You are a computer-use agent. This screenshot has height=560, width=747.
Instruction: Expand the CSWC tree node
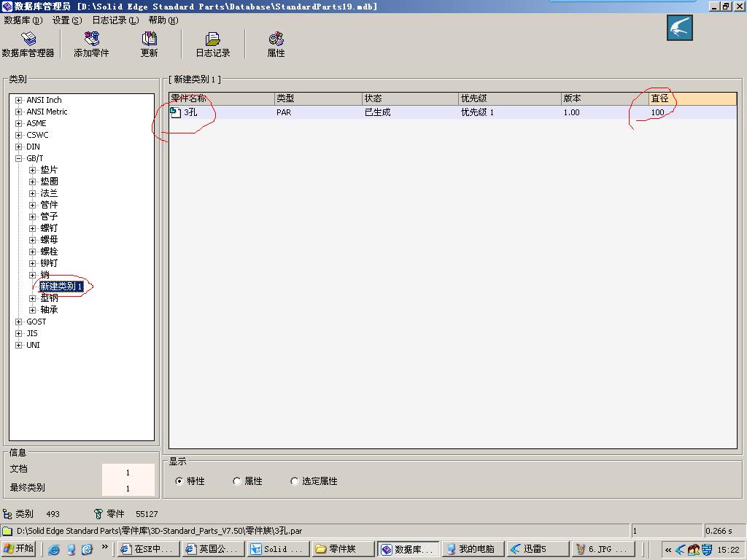pos(18,135)
